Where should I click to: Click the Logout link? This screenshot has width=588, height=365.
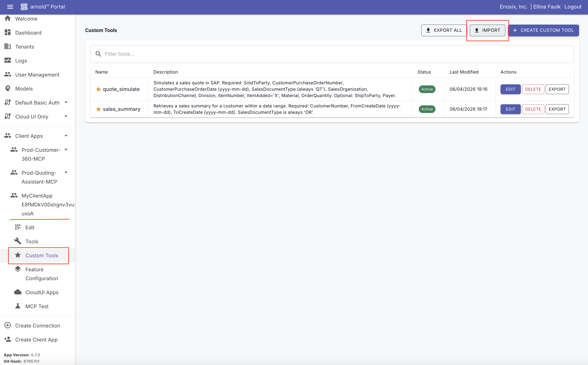[573, 7]
